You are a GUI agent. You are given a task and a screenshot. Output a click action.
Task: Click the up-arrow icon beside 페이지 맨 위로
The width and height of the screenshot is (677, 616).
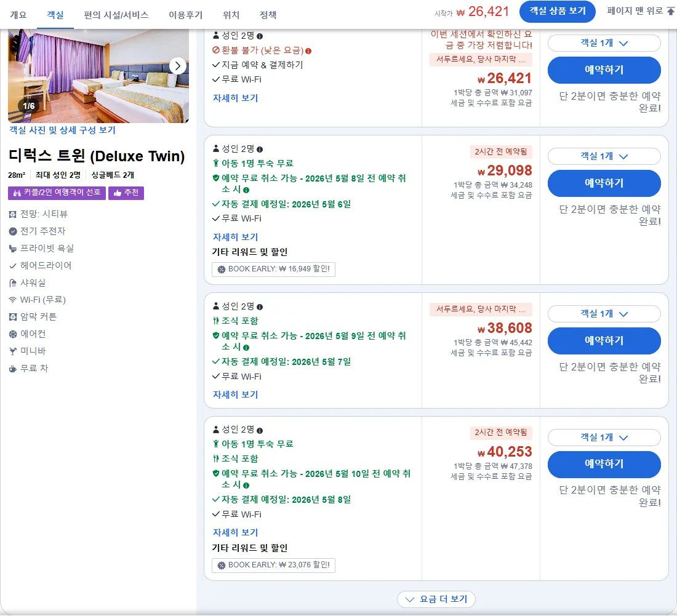670,11
